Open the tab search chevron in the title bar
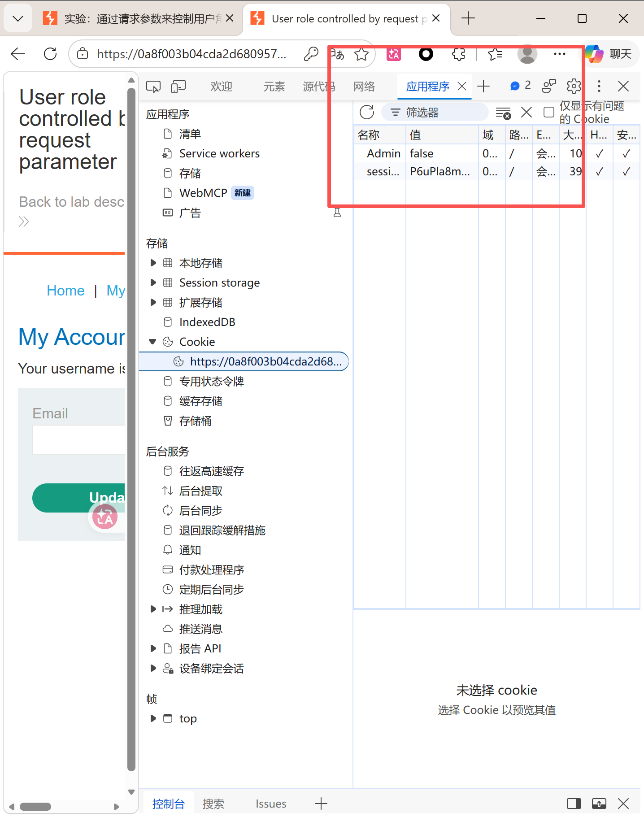The height and width of the screenshot is (817, 644). point(18,18)
